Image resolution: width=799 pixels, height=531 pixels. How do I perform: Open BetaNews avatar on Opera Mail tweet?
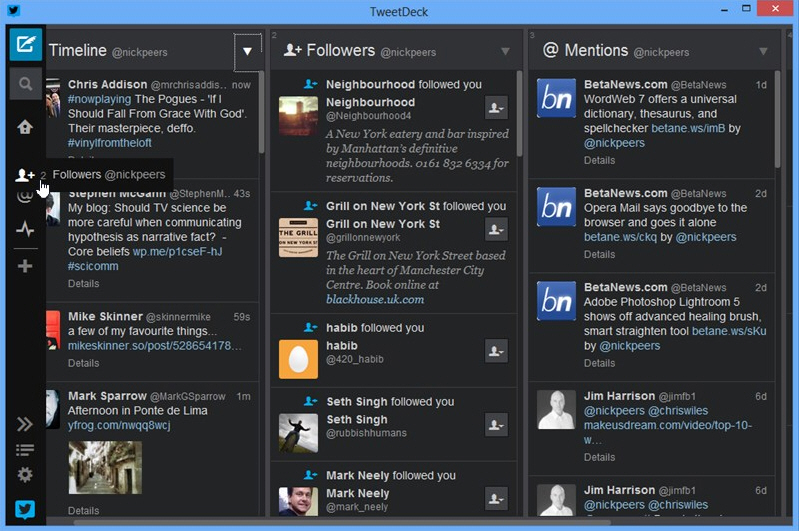[556, 207]
